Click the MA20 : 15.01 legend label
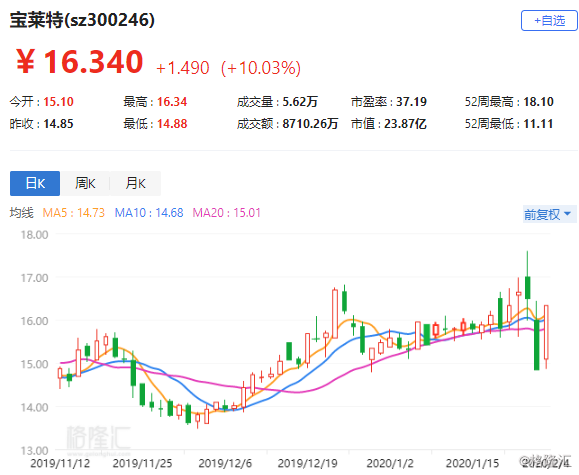The height and width of the screenshot is (475, 579). tap(227, 213)
